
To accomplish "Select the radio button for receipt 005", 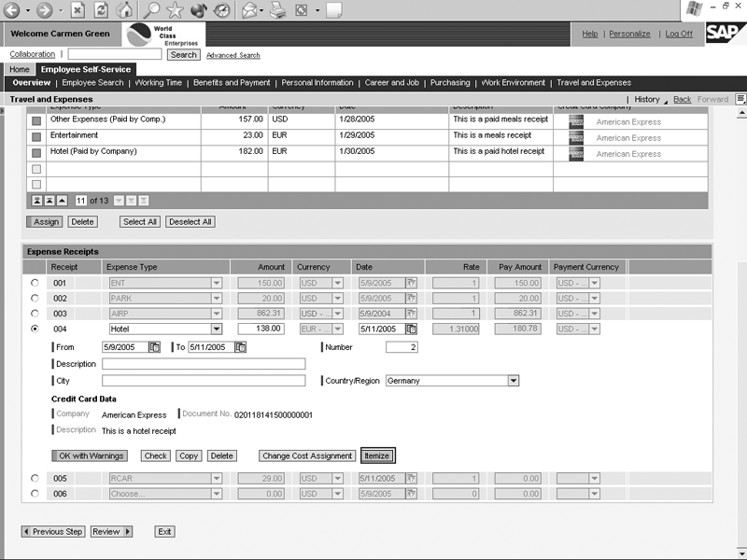I will click(35, 478).
